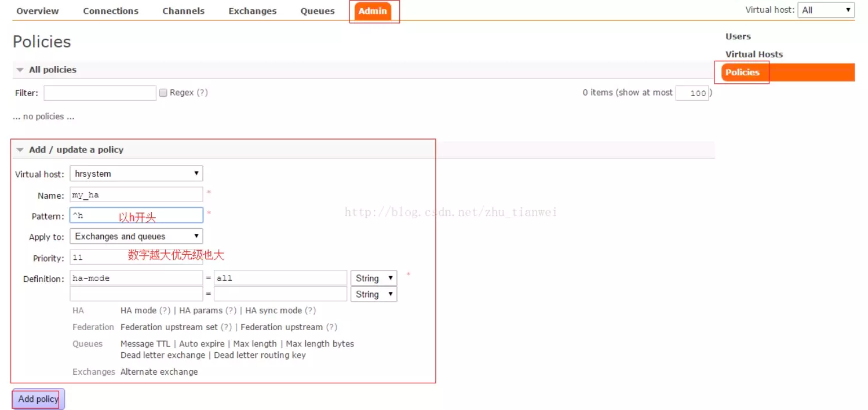Click the Policies page heading
Viewport: 868px width, 410px height.
pos(42,42)
